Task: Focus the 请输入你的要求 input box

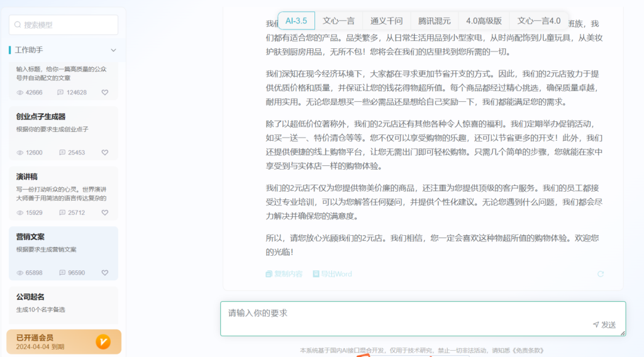Action: click(x=423, y=319)
